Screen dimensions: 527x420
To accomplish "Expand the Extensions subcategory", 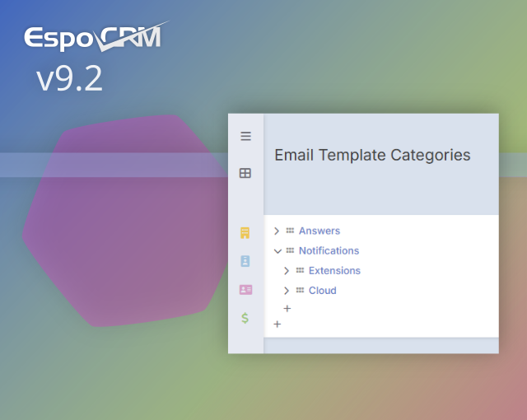I will 287,271.
